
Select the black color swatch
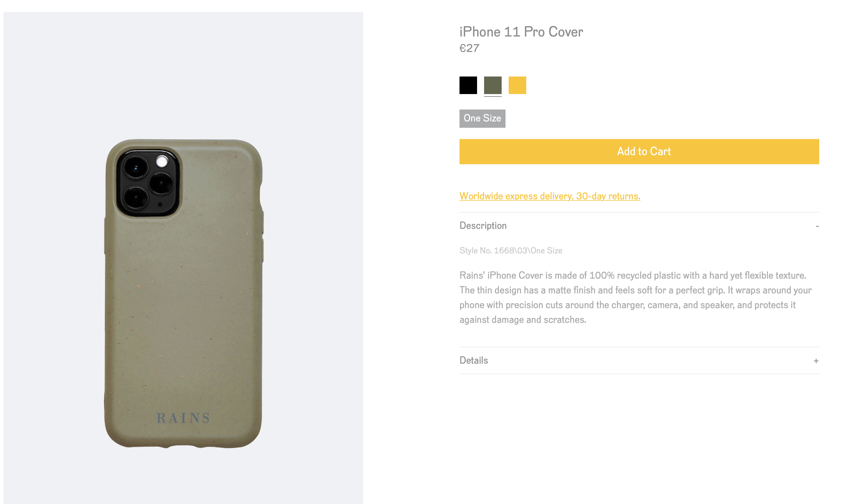click(468, 85)
